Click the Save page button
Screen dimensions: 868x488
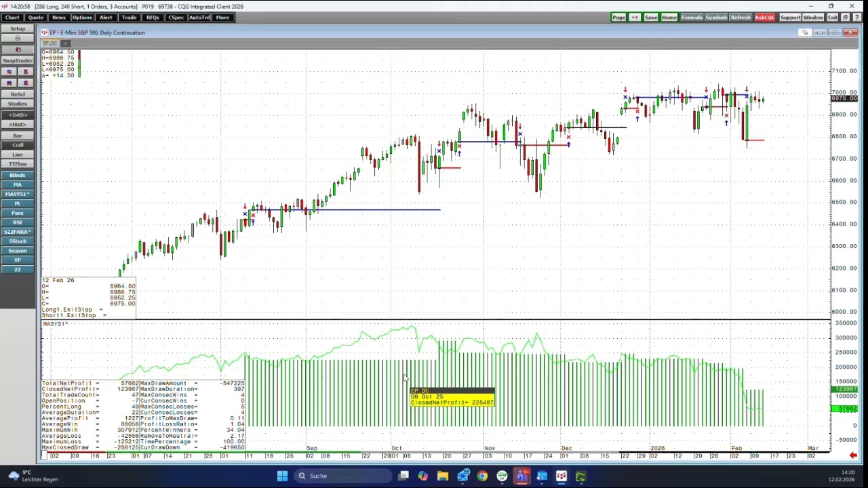point(651,17)
